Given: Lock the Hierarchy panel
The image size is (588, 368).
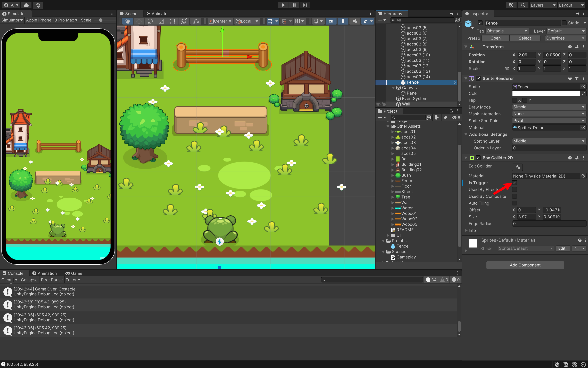Looking at the screenshot, I should coord(451,14).
